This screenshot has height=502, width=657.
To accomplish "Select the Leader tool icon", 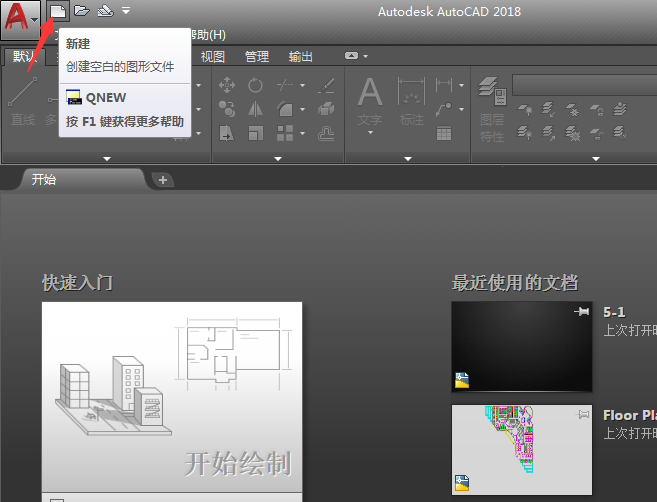I will 444,109.
